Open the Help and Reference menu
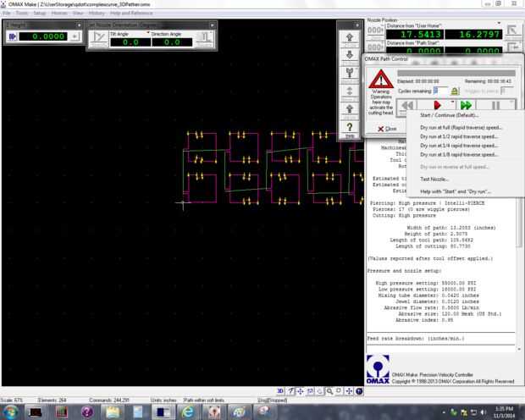The width and height of the screenshot is (525, 420). (131, 13)
